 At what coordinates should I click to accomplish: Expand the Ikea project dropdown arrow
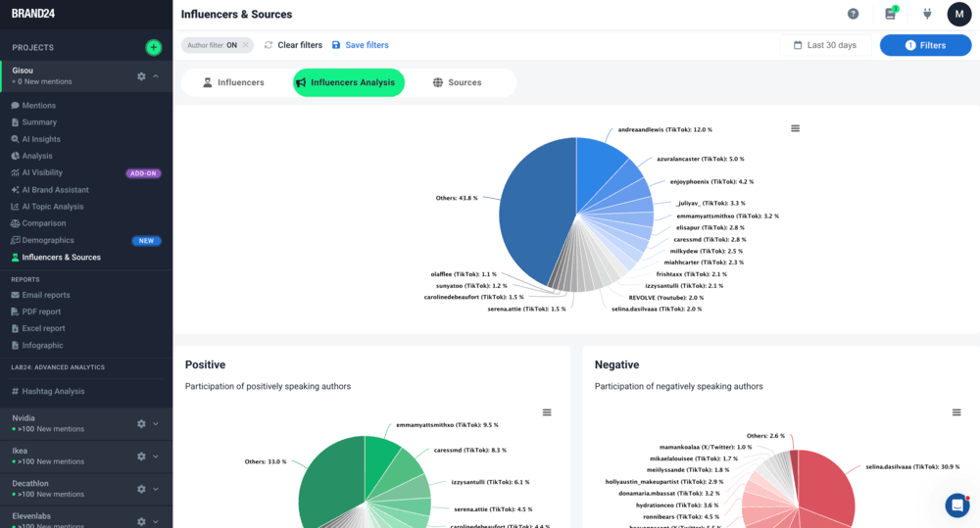click(156, 456)
